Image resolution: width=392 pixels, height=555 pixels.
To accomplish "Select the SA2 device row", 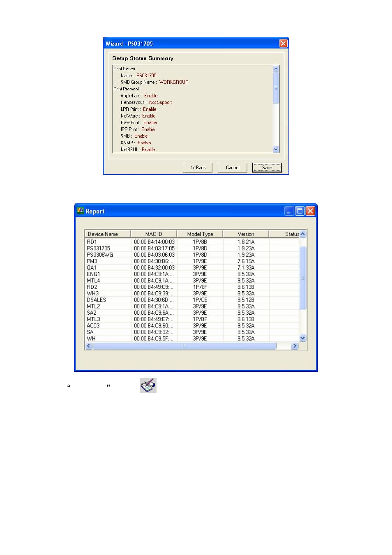I will (x=191, y=313).
